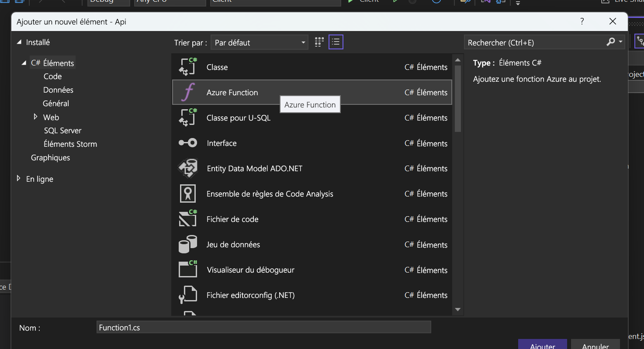This screenshot has width=644, height=349.
Task: Select Azure Function row label
Action: tap(232, 93)
